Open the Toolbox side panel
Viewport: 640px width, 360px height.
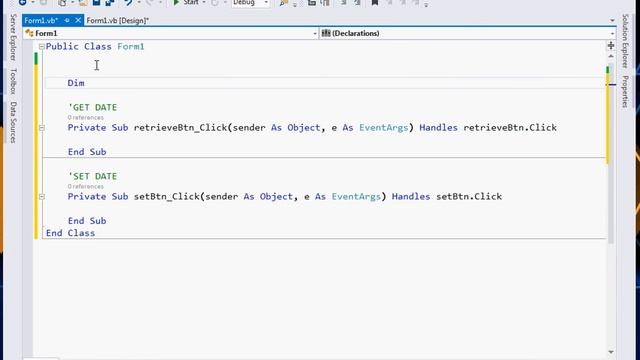click(13, 81)
